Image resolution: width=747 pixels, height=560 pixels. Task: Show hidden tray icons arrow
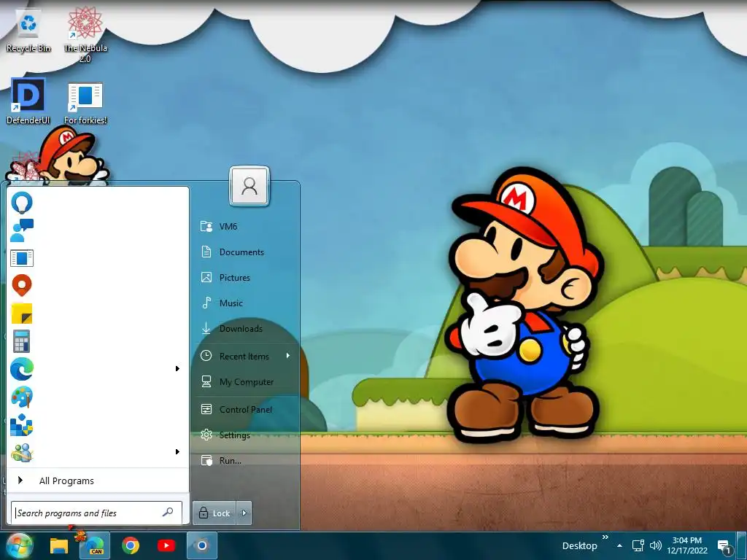tap(619, 545)
